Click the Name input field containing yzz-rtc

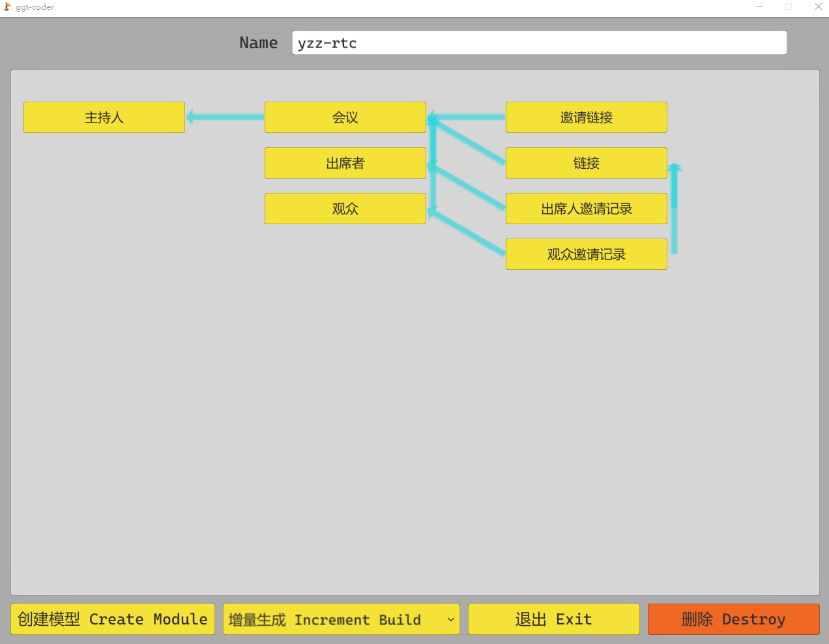click(x=539, y=43)
